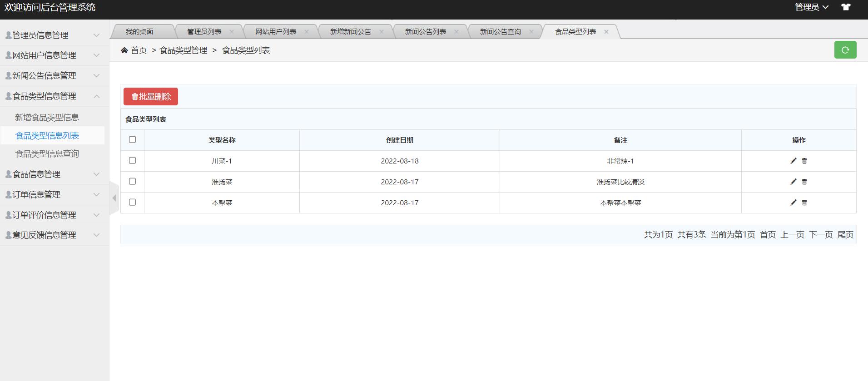This screenshot has height=381, width=868.
Task: Click the user icon beside 管理员信息管理
Action: [x=8, y=35]
